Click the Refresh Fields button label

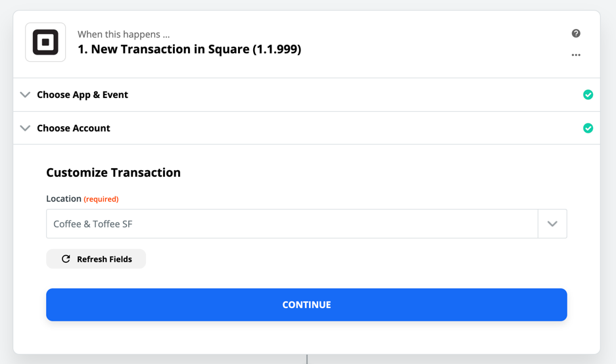click(104, 259)
